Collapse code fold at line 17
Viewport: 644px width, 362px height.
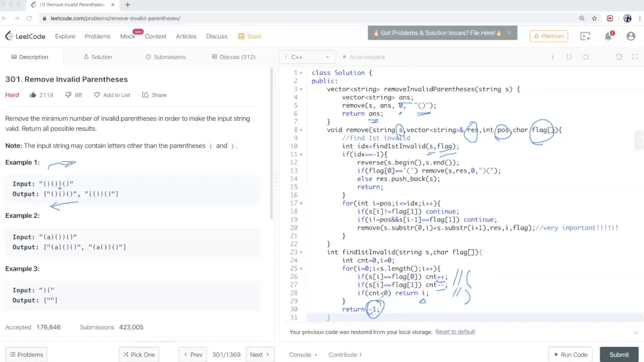point(301,203)
